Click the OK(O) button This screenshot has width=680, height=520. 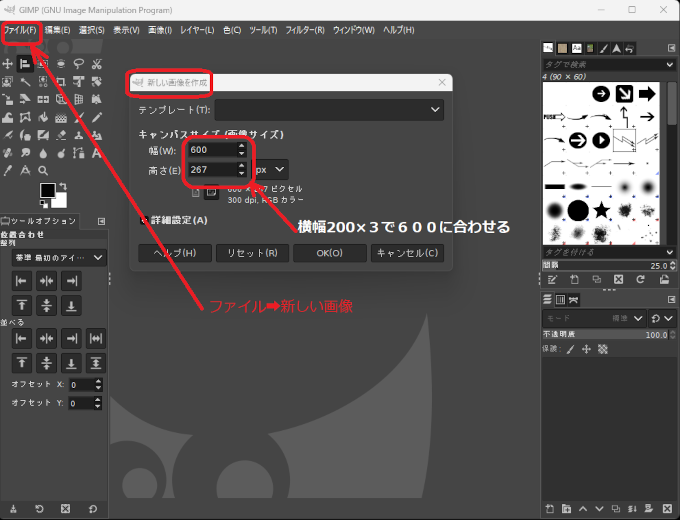click(x=330, y=253)
